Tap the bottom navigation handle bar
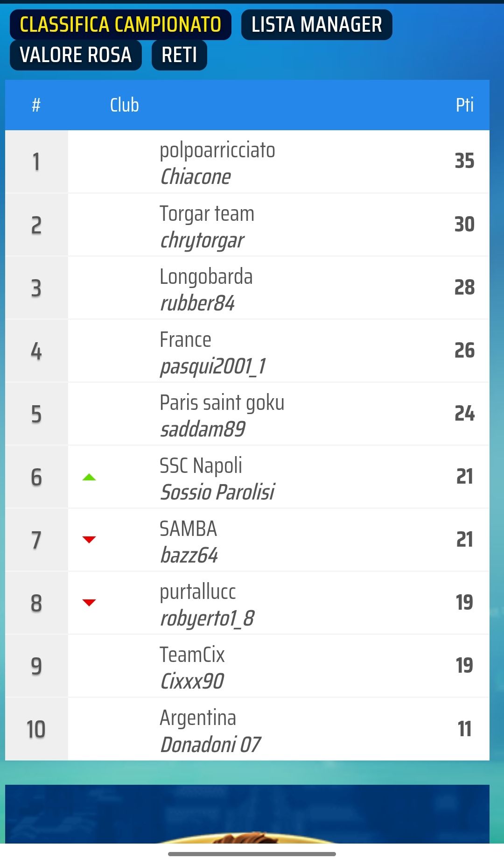Image resolution: width=504 pixels, height=866 pixels. point(252,854)
